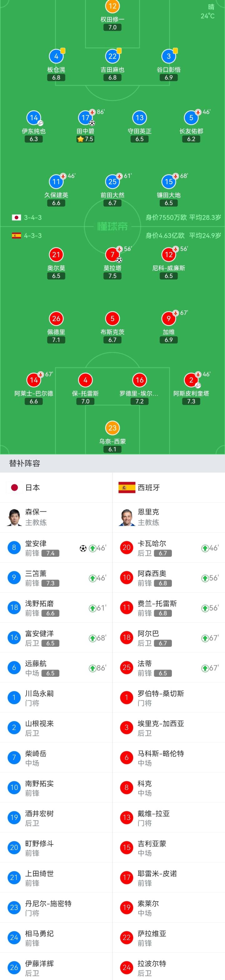
Task: Open 佩德里's number 26 player icon
Action: (56, 319)
